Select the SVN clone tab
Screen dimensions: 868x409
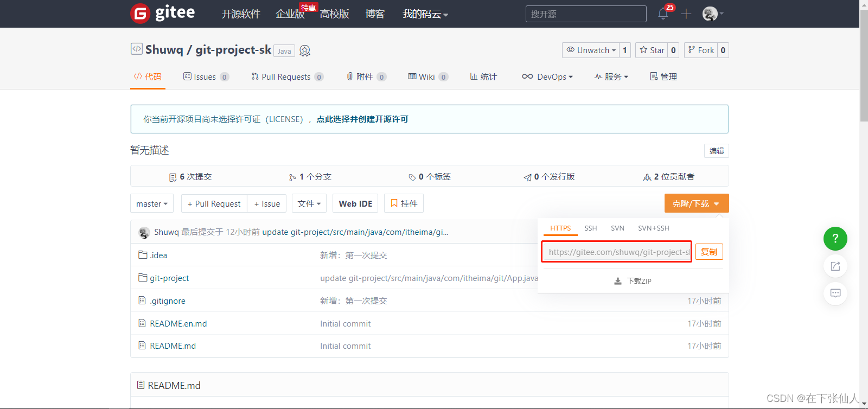(x=617, y=228)
